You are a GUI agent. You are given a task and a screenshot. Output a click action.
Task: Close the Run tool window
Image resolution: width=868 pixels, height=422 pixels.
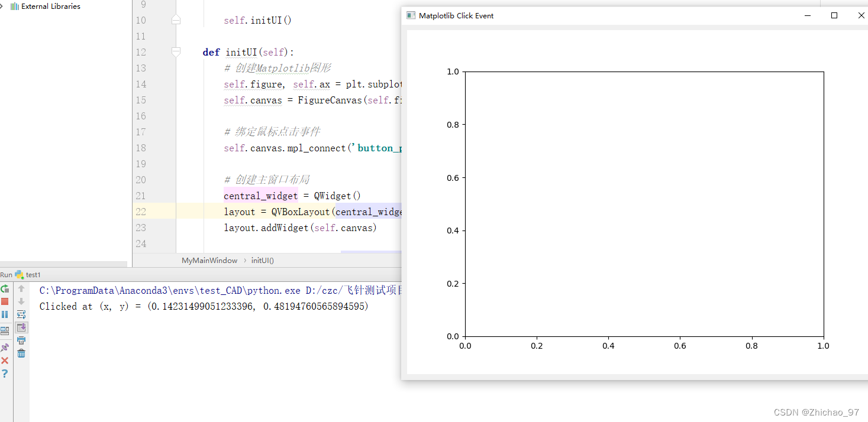pyautogui.click(x=5, y=359)
